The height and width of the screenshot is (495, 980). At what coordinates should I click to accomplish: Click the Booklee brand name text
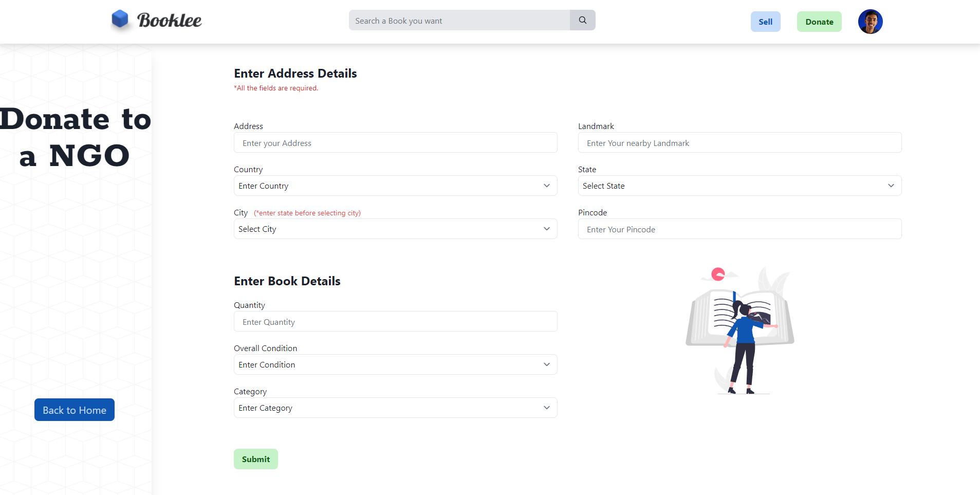coord(169,21)
